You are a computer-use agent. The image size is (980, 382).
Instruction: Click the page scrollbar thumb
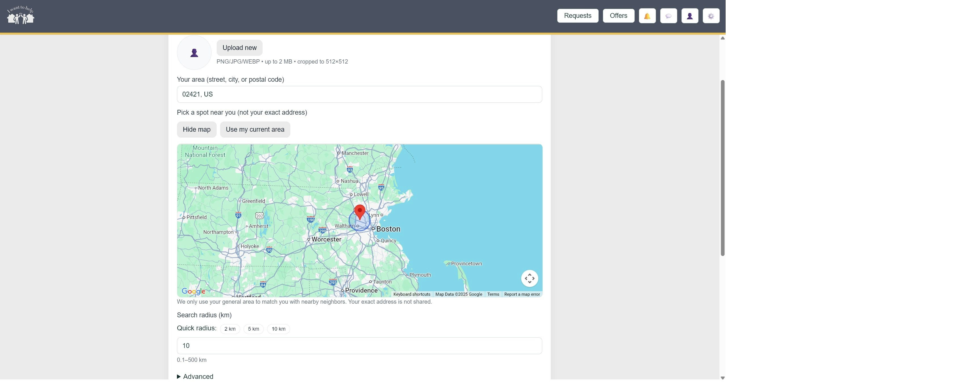pos(723,168)
